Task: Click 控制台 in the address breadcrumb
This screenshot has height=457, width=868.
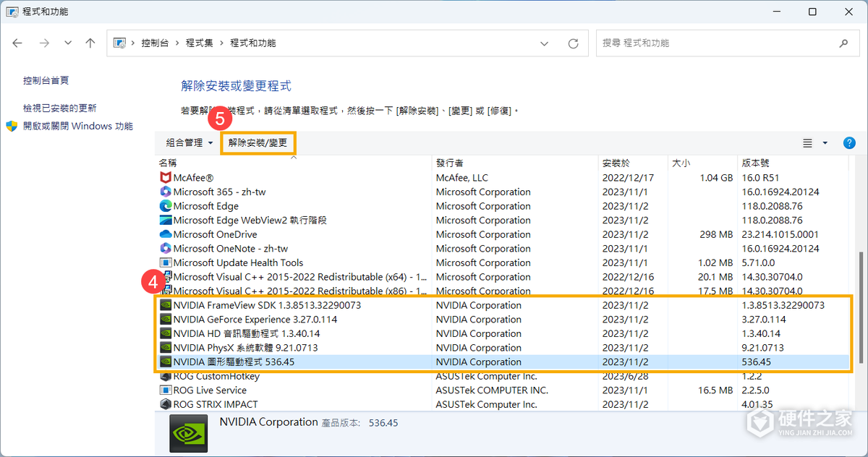Action: [155, 43]
